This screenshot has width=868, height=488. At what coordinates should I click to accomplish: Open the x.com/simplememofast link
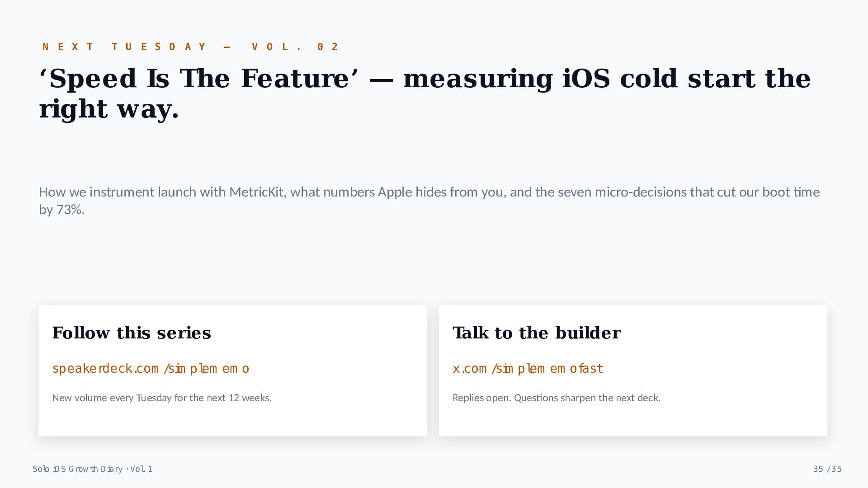528,369
